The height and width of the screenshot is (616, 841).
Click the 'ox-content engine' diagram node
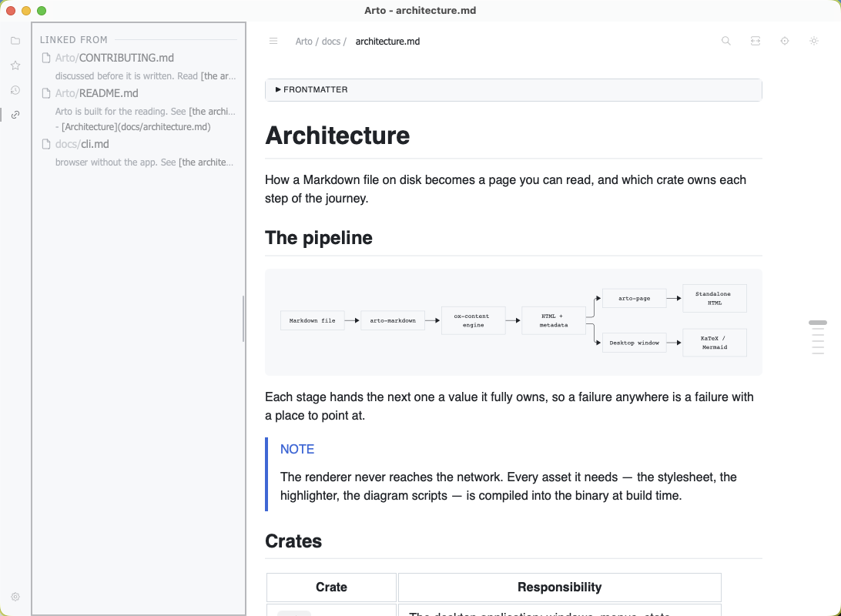tap(473, 320)
